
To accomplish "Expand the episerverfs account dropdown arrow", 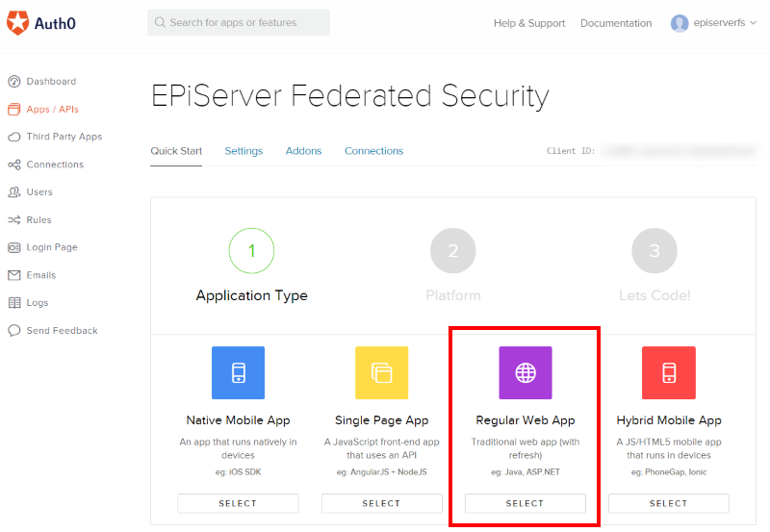I will coord(754,23).
